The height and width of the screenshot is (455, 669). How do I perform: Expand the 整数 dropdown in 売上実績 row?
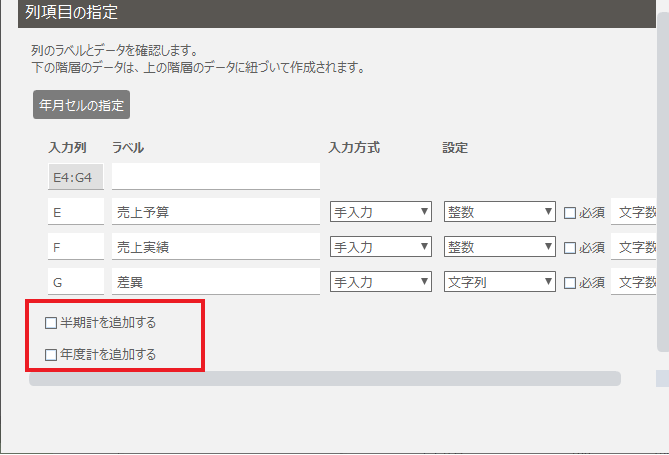(499, 247)
